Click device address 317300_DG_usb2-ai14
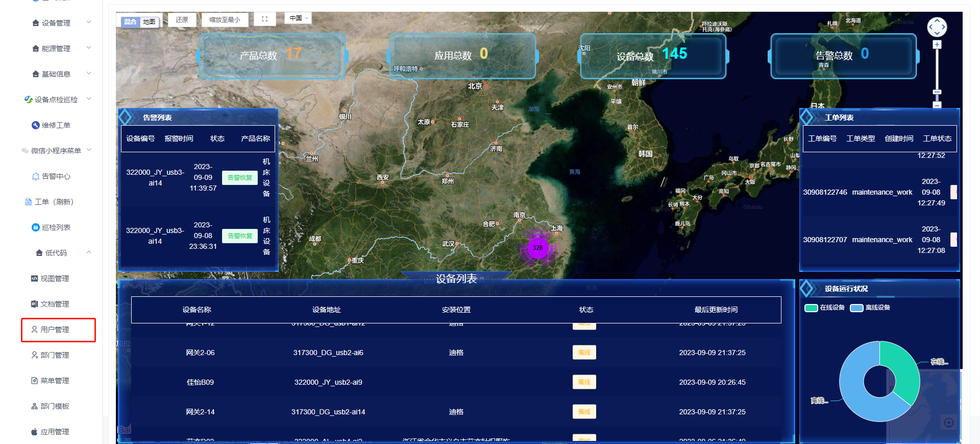Image resolution: width=980 pixels, height=444 pixels. tap(328, 412)
